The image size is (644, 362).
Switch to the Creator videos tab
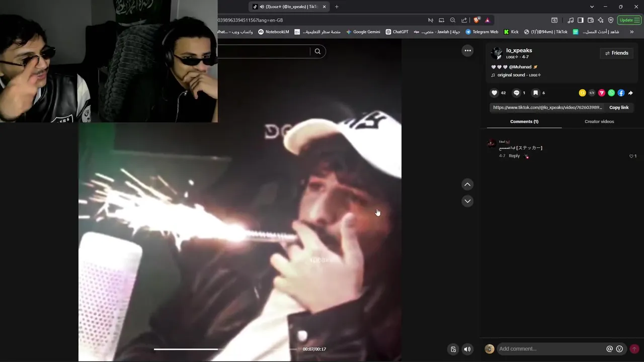(599, 122)
